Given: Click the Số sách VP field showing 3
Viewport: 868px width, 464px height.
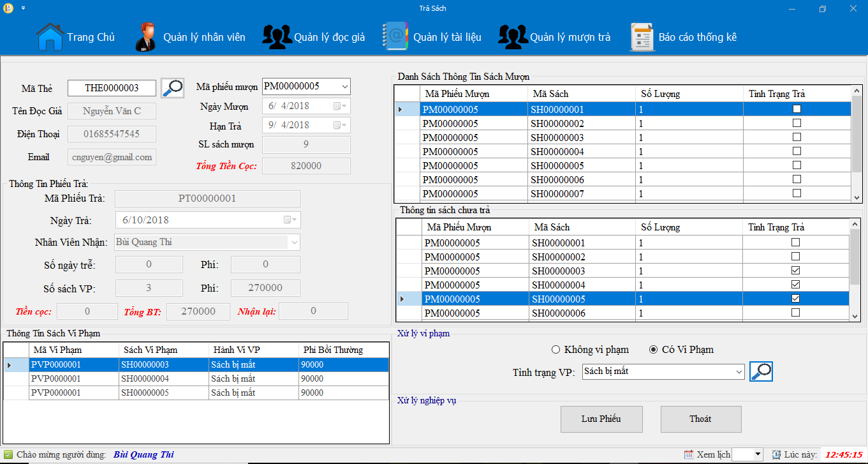Looking at the screenshot, I should (149, 288).
